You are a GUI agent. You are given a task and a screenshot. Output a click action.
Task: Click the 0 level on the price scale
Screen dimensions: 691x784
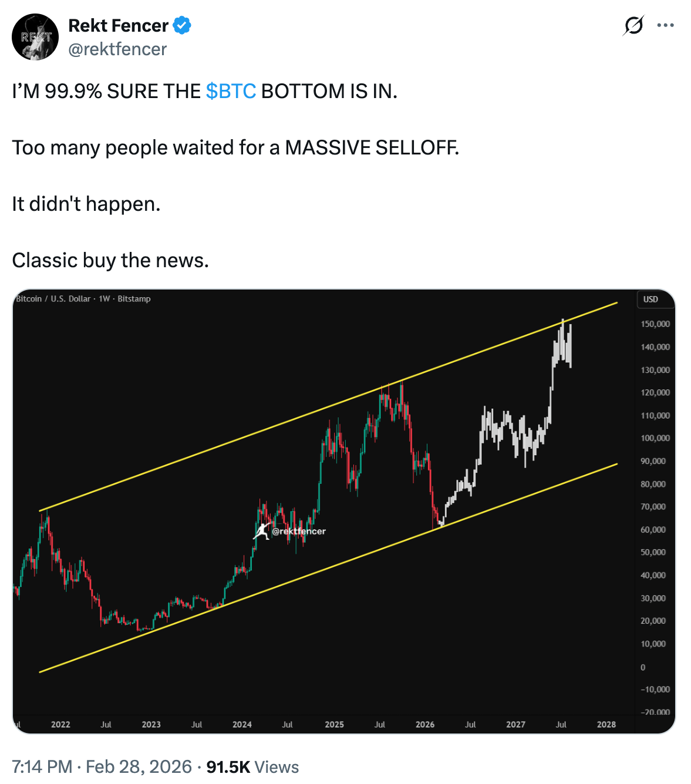[643, 667]
